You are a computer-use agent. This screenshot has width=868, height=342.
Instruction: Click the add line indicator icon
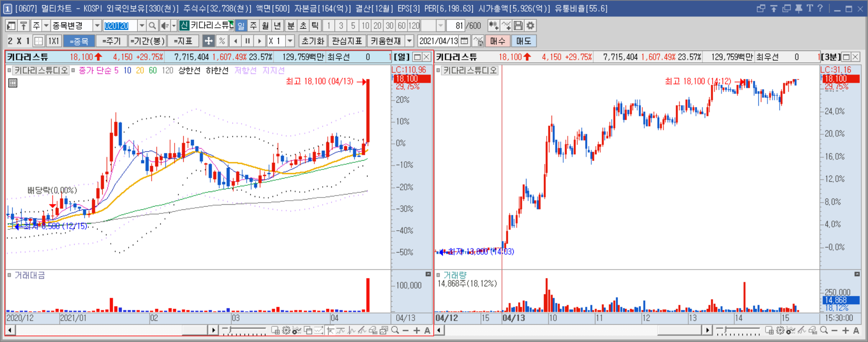(x=506, y=26)
